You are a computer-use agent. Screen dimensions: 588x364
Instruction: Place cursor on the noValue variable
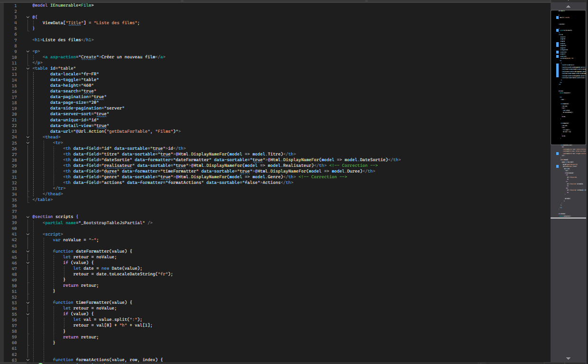pos(69,239)
